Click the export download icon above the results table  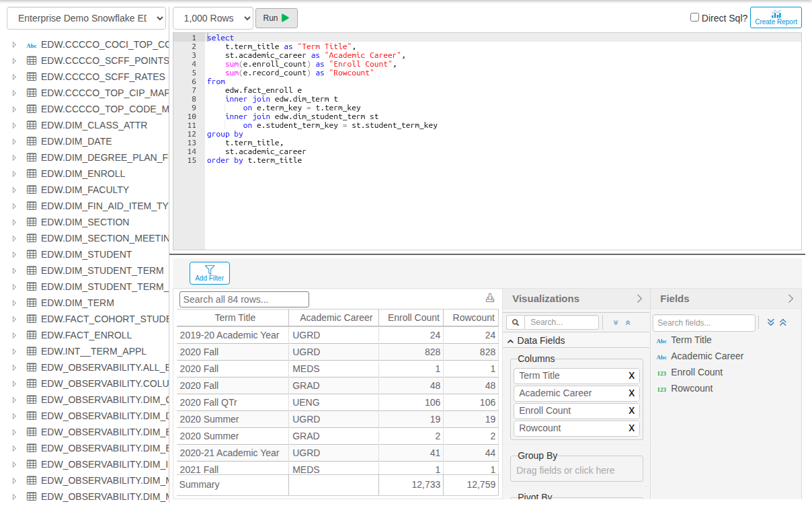[490, 298]
